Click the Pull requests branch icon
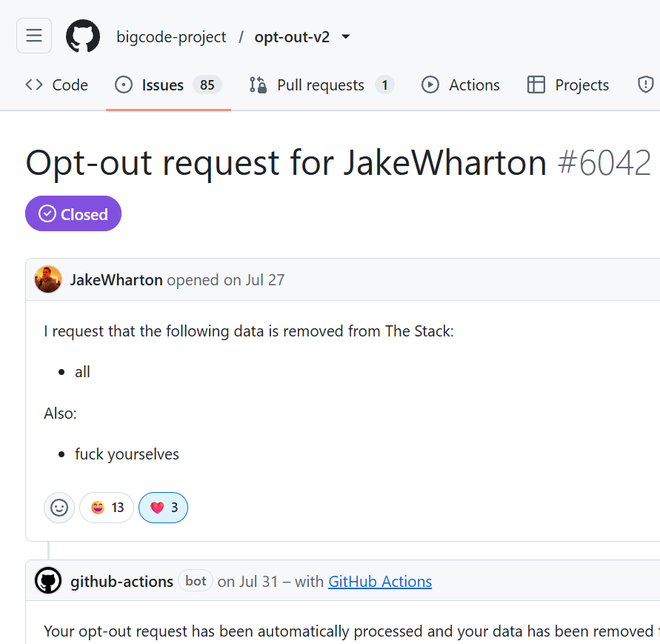 [x=258, y=84]
